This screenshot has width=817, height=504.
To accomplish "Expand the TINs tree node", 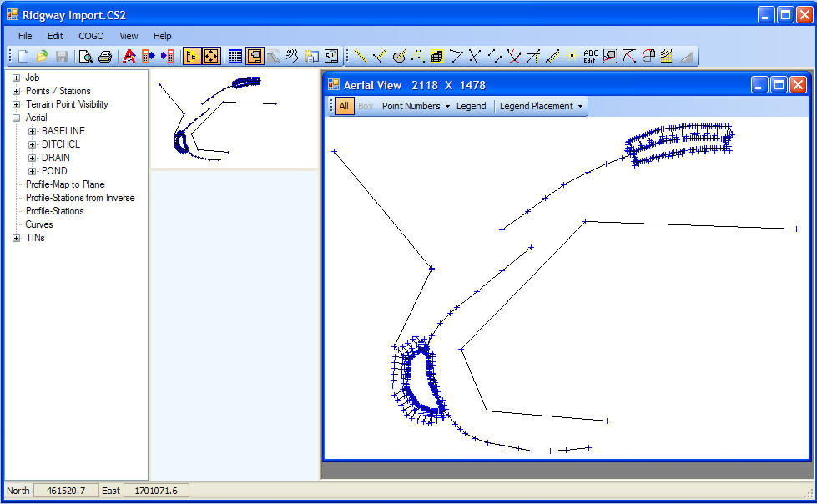I will pyautogui.click(x=16, y=238).
